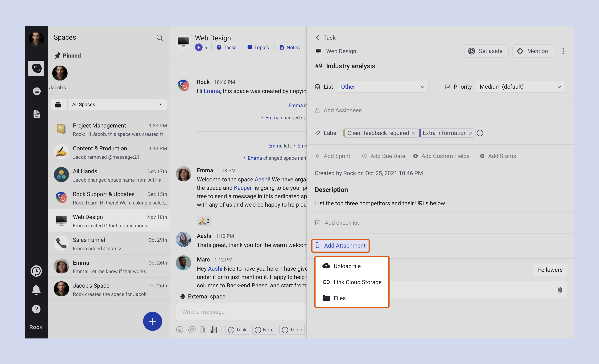The width and height of the screenshot is (599, 364).
Task: Remove the Extra Information label
Action: tap(471, 133)
